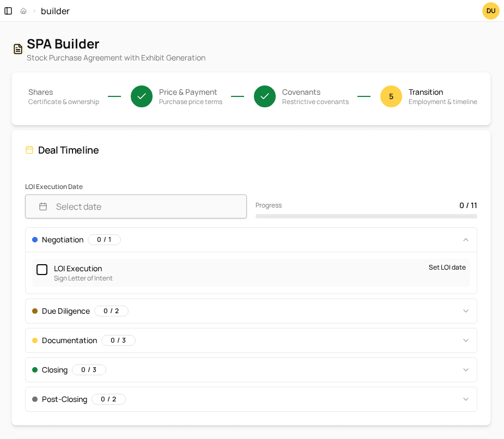Click the deal Progress bar
Image resolution: width=504 pixels, height=439 pixels.
[366, 216]
